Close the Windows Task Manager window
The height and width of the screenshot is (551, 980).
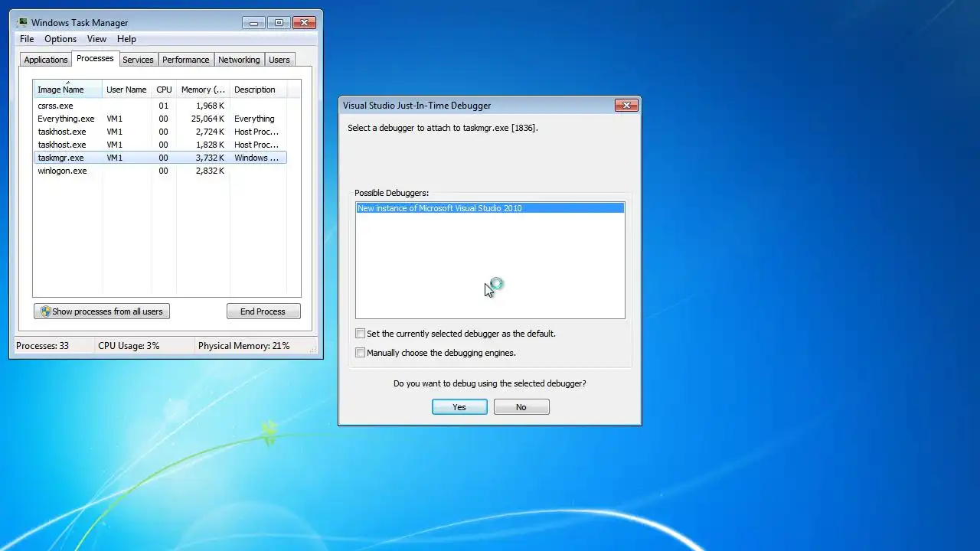[x=304, y=23]
